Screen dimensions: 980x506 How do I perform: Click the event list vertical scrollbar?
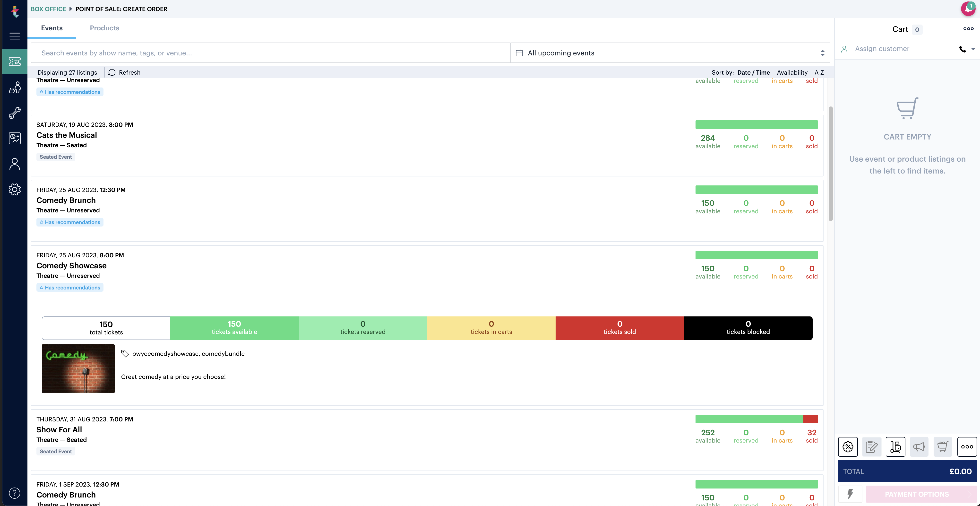tap(831, 164)
